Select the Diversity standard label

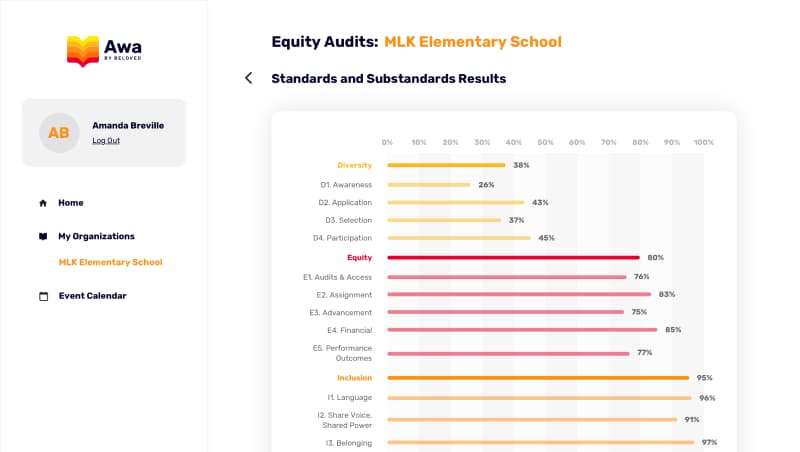click(354, 165)
